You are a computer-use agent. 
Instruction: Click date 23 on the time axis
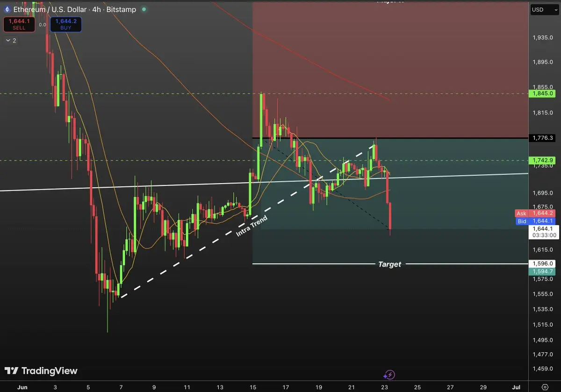click(385, 387)
